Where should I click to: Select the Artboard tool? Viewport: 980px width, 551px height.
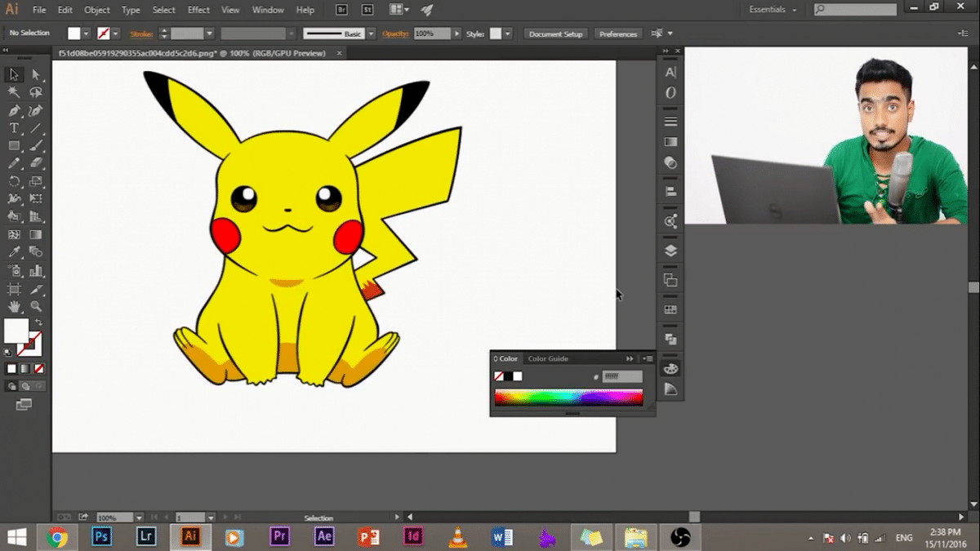14,289
